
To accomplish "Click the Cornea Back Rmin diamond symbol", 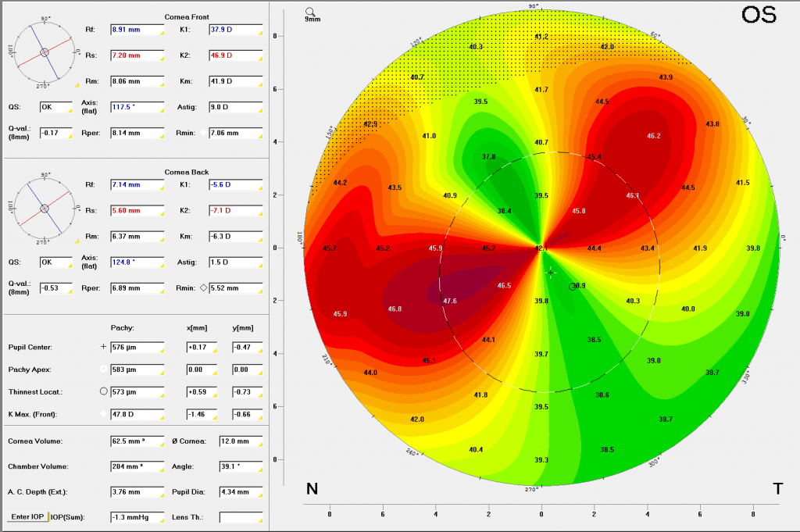I will point(204,287).
